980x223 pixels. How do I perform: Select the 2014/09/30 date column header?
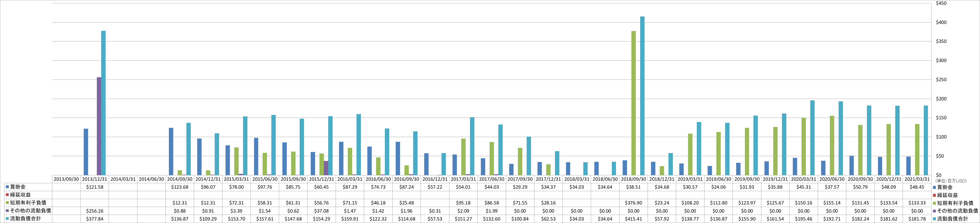180,179
